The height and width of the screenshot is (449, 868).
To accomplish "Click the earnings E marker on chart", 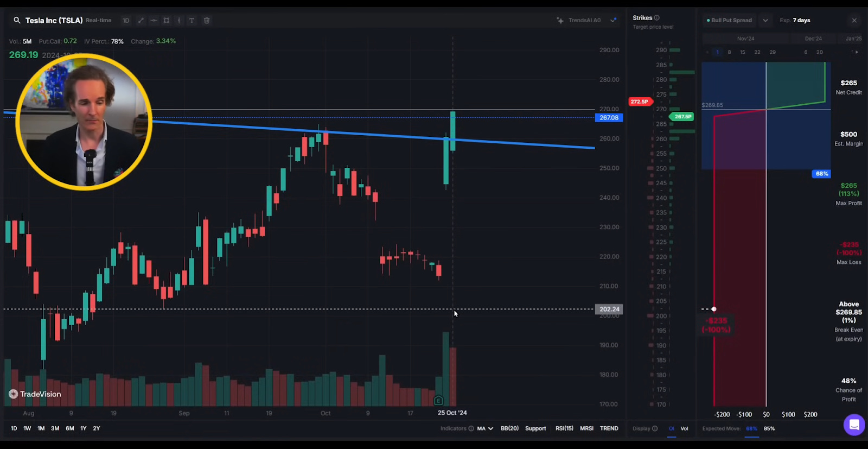I will tap(438, 401).
